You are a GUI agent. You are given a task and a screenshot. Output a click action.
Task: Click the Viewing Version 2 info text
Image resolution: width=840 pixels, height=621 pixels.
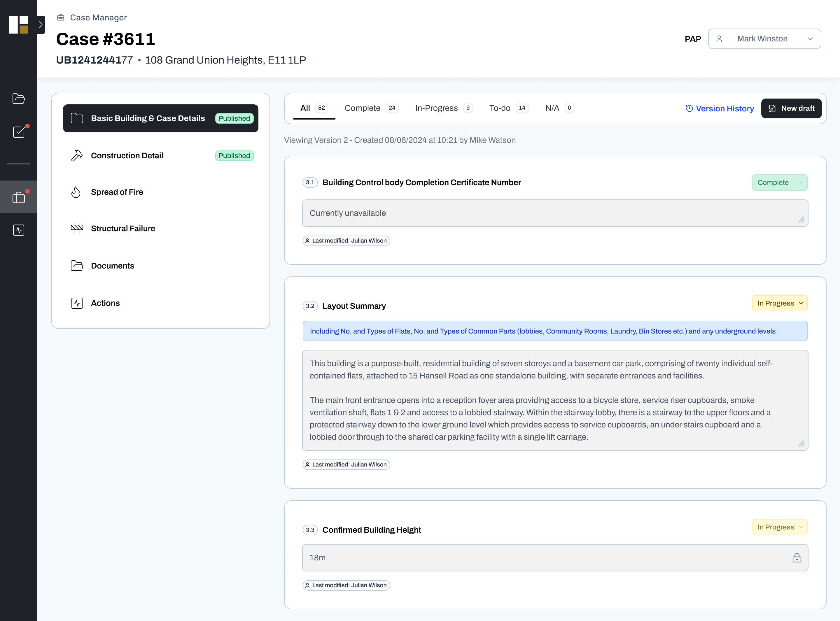(x=400, y=140)
